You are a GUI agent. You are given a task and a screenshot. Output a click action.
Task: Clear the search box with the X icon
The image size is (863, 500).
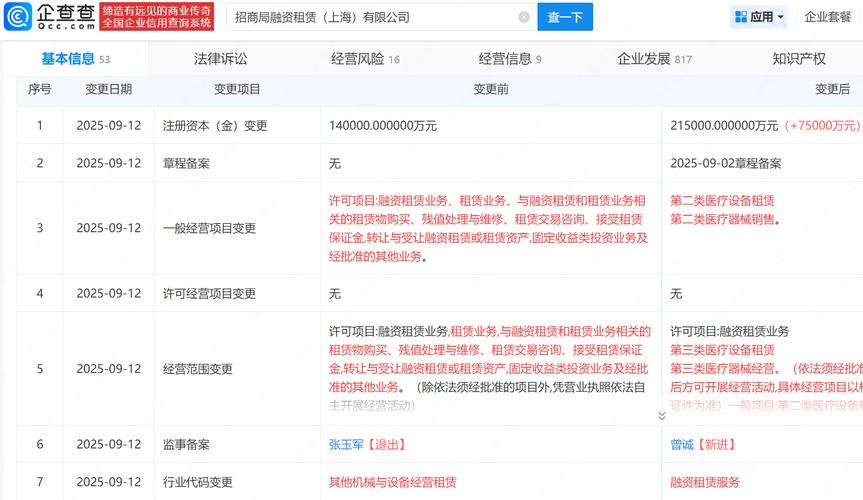(524, 17)
